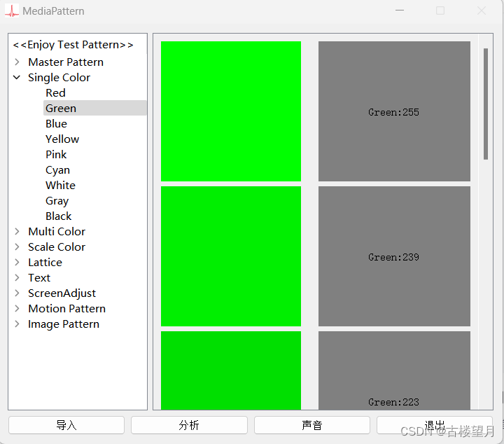The width and height of the screenshot is (504, 444).
Task: Collapse the Single Color tree node
Action: pos(17,77)
